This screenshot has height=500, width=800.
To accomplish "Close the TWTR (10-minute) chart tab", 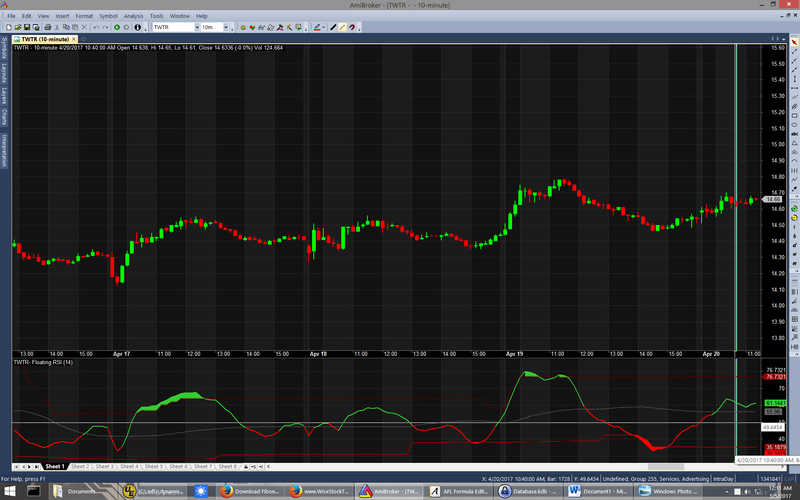I will point(74,39).
